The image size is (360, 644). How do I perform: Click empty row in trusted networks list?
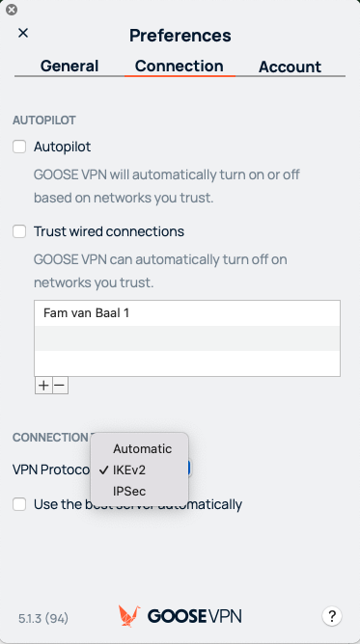[x=187, y=338]
